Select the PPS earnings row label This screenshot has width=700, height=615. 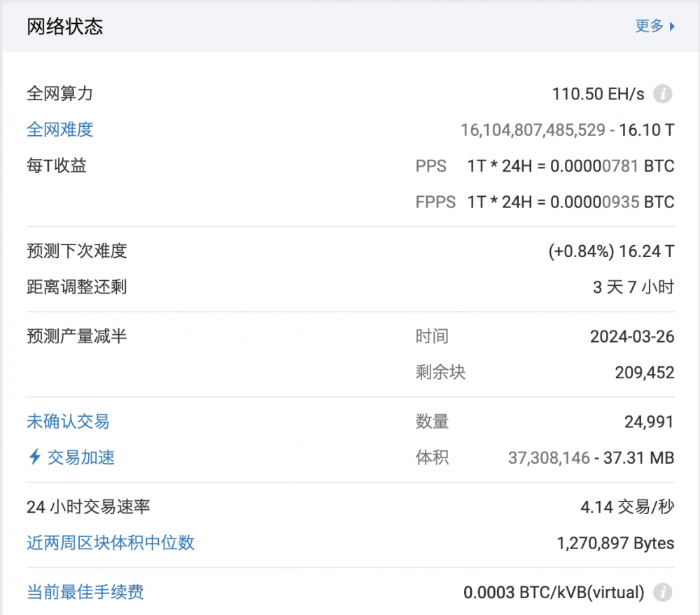click(431, 166)
